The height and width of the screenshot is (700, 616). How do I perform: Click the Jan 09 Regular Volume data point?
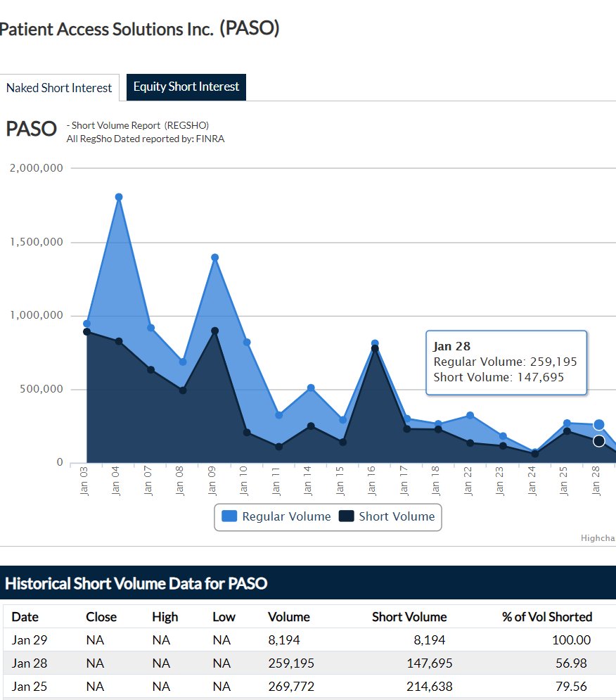coord(214,257)
